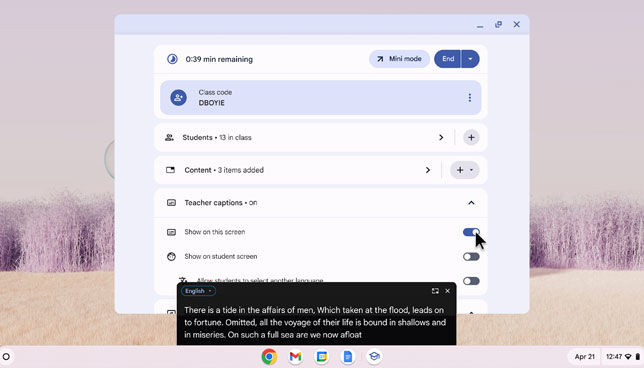This screenshot has width=644, height=368.
Task: Click the Teacher captions icon
Action: coord(171,203)
